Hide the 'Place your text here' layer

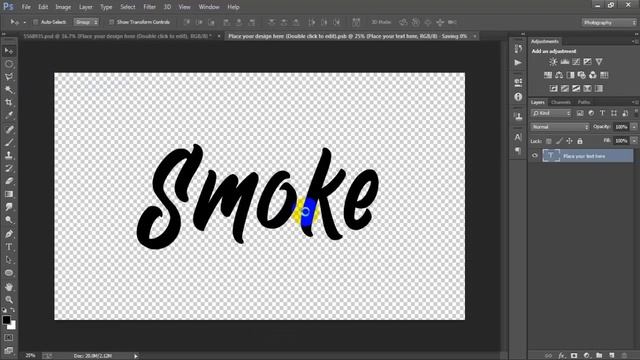(535, 155)
